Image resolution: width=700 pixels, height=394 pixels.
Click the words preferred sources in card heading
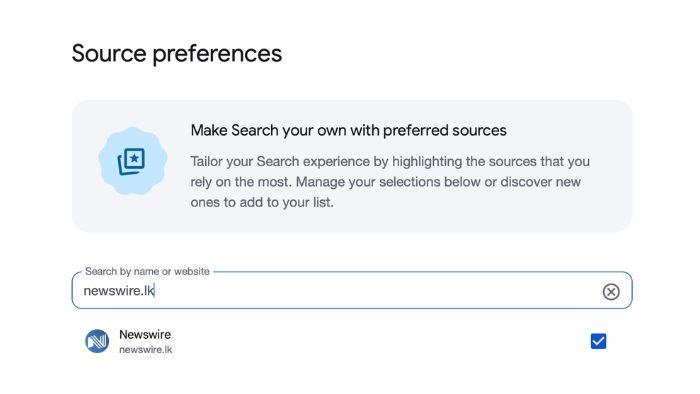click(x=445, y=130)
